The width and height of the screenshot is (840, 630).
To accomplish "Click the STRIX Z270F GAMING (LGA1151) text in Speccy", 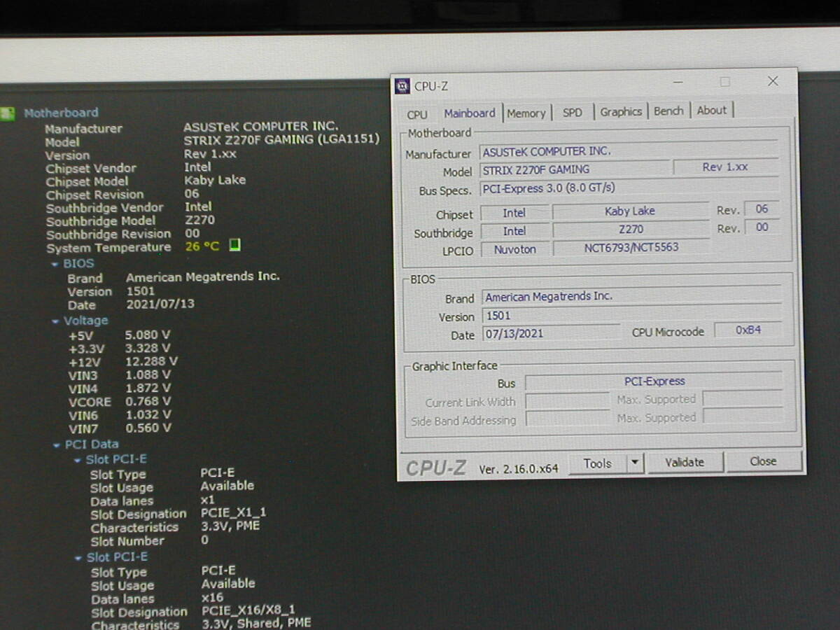I will (x=281, y=139).
